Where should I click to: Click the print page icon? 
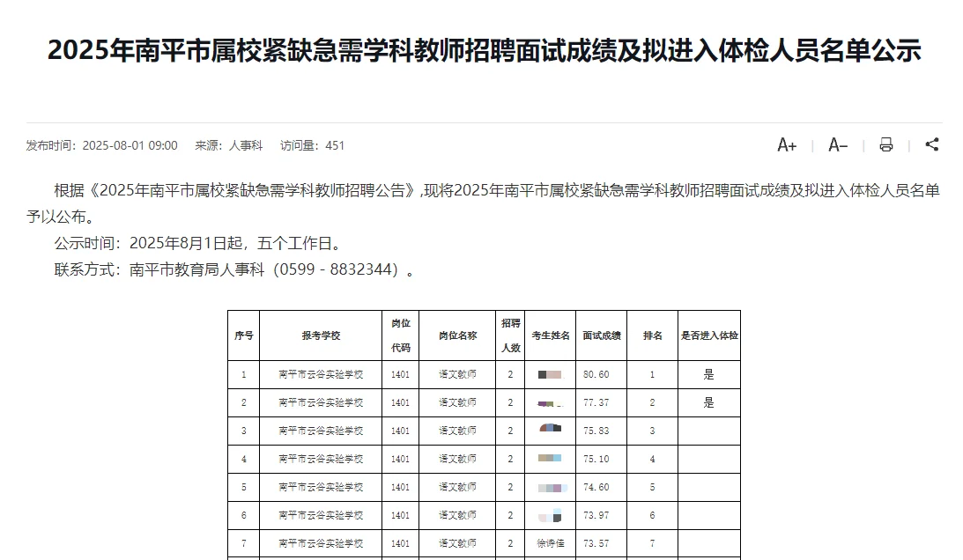tap(885, 145)
